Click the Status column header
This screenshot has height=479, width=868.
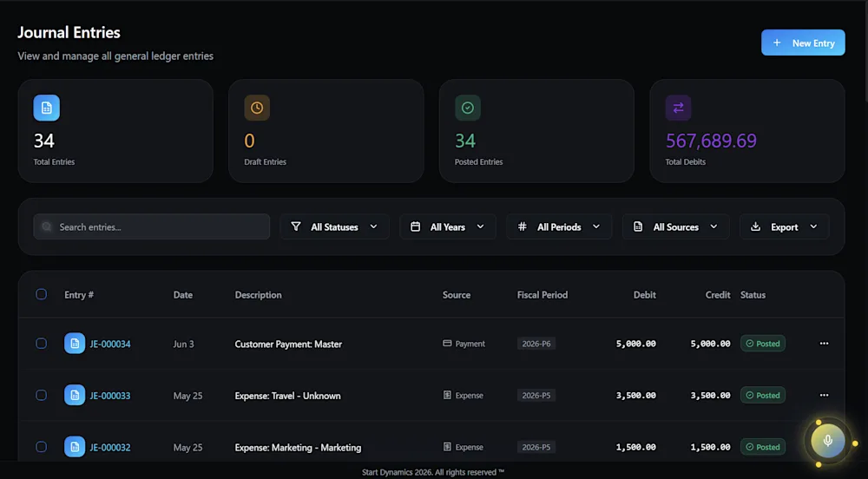(x=753, y=295)
